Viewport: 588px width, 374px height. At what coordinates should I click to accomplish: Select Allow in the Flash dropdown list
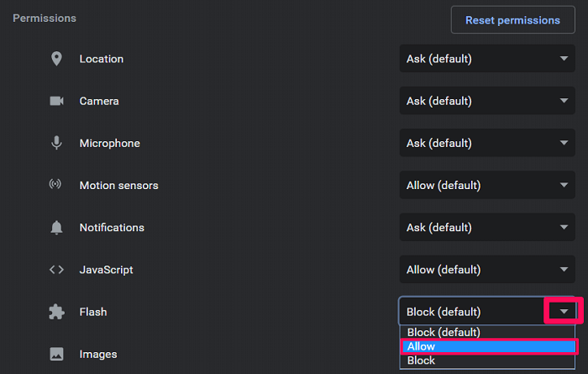pos(487,346)
